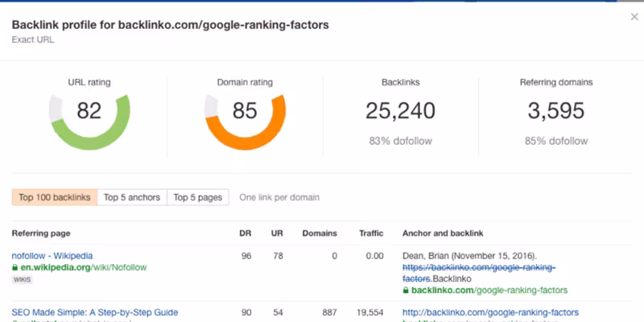Click the URL rating green donut chart
The image size is (644, 322).
pyautogui.click(x=89, y=122)
